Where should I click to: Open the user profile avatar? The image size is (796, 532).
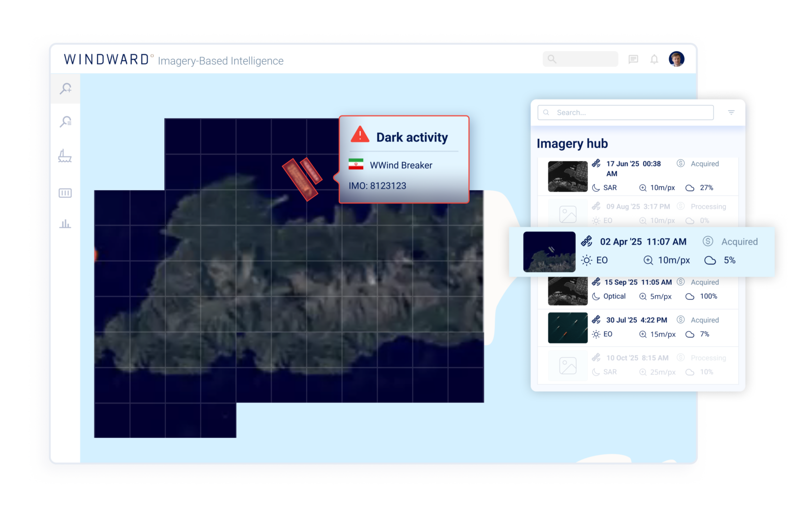(x=676, y=59)
